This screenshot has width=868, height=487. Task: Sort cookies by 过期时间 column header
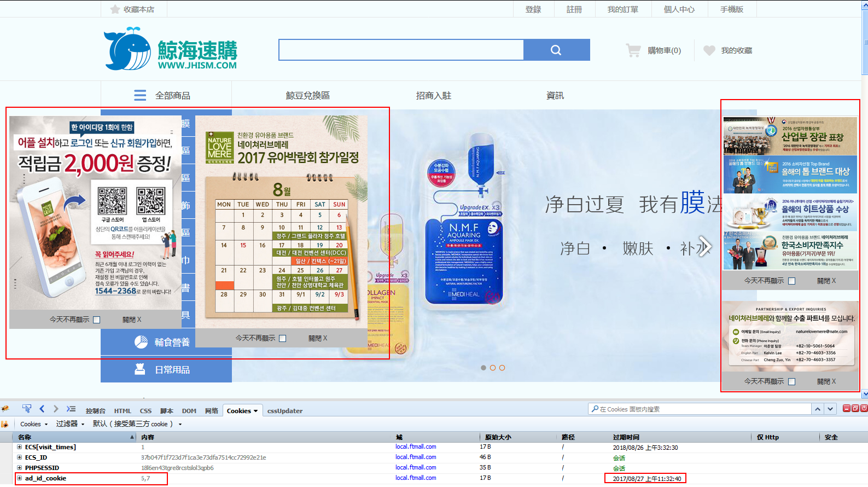681,437
